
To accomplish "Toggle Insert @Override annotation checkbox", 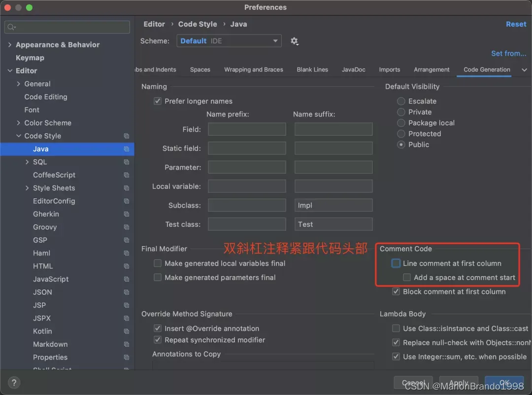I will (158, 328).
